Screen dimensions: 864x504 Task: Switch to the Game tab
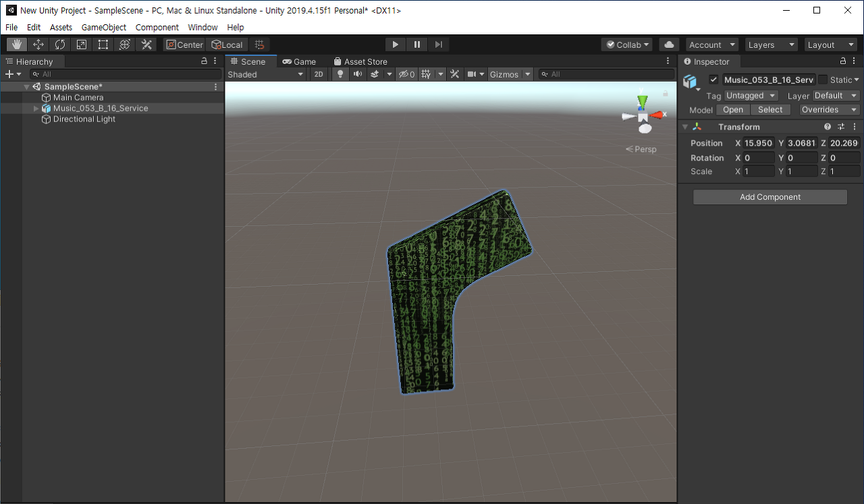pos(299,61)
